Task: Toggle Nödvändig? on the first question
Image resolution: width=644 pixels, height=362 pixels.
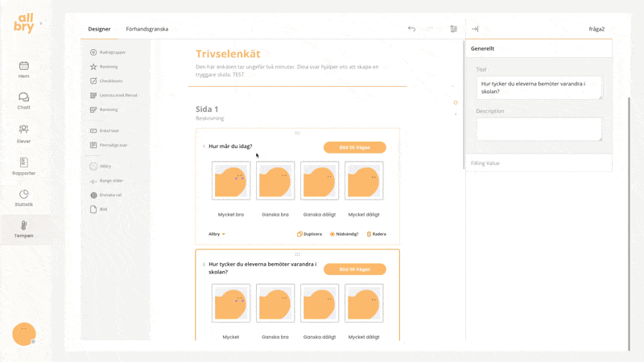Action: click(345, 234)
